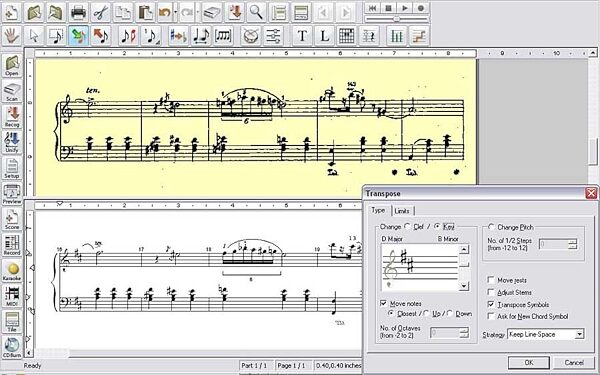Select the L lyrics tool

coord(324,36)
